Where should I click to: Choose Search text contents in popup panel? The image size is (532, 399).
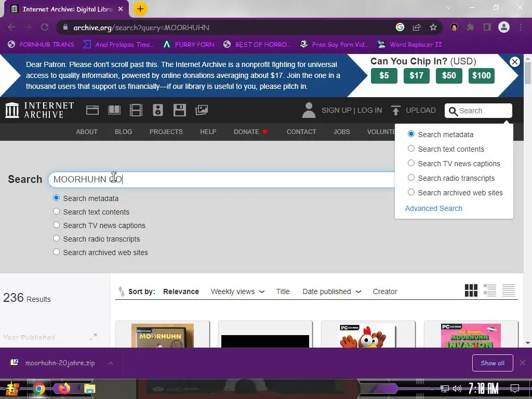pos(411,149)
